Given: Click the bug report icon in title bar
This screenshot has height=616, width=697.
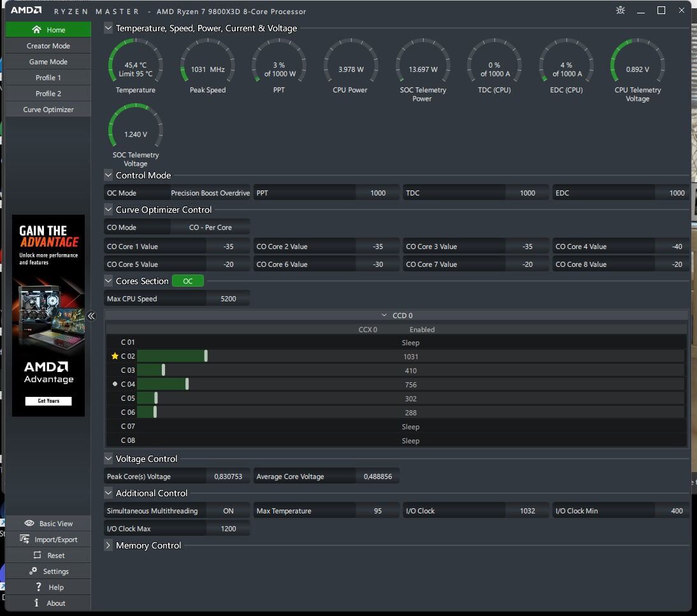Looking at the screenshot, I should [621, 10].
